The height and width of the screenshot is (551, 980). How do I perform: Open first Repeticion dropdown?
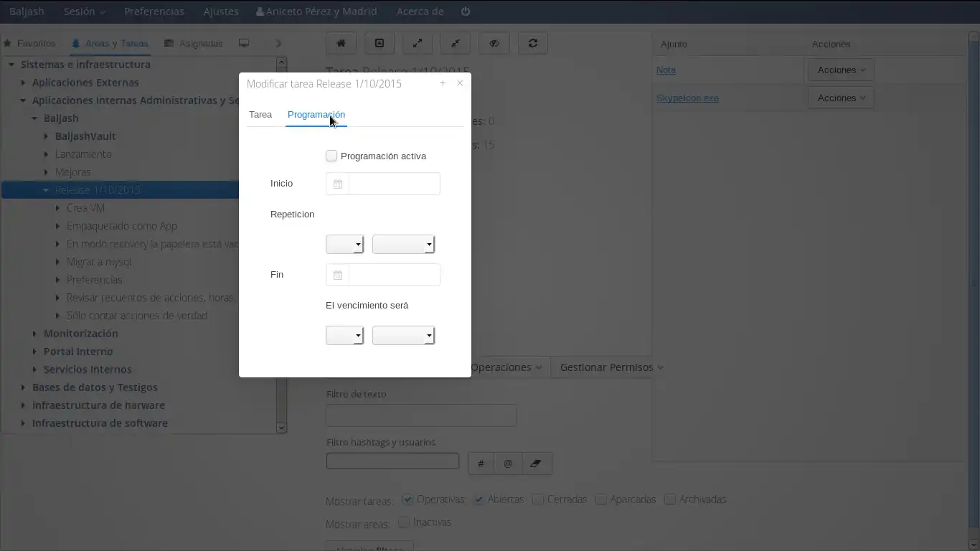[x=344, y=245]
